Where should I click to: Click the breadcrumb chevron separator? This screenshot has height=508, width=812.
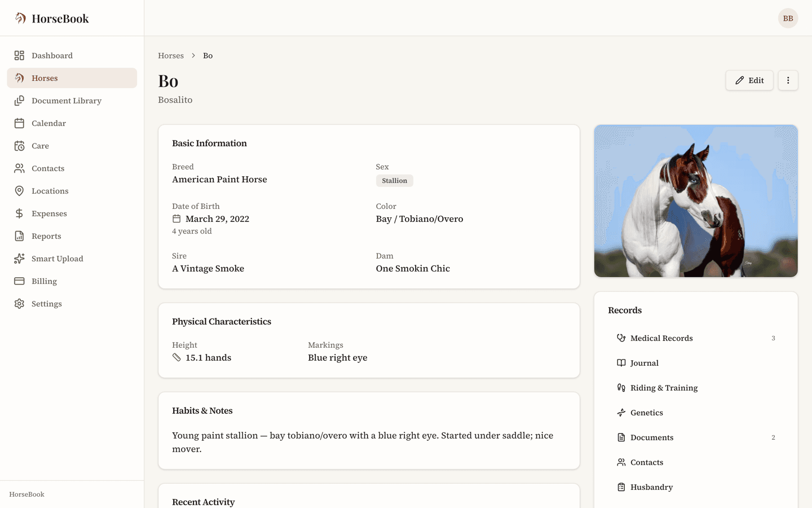click(193, 55)
